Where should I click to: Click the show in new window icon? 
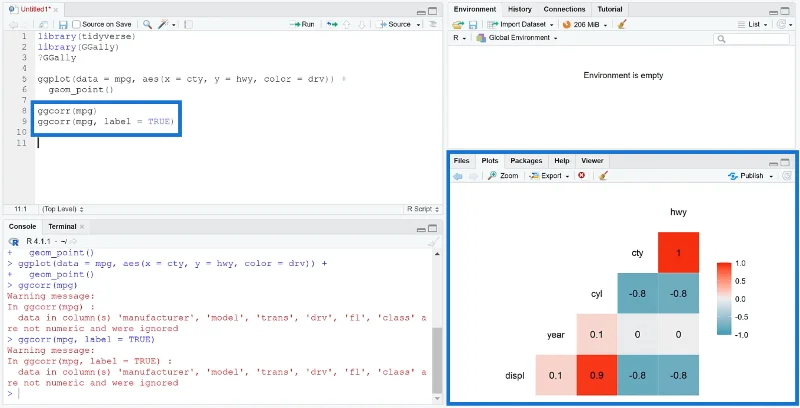click(x=43, y=24)
